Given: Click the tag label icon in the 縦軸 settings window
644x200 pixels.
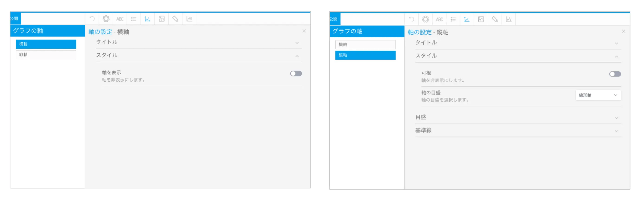Looking at the screenshot, I should pos(495,19).
